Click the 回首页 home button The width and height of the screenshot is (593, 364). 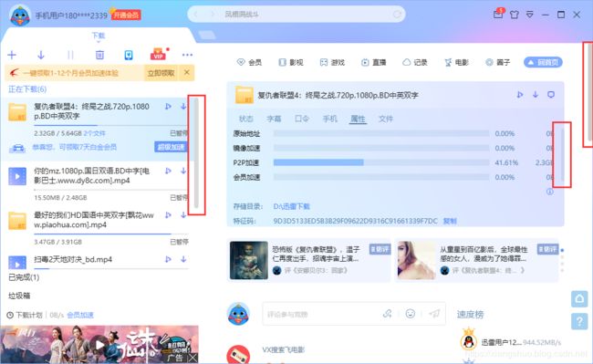(x=543, y=62)
